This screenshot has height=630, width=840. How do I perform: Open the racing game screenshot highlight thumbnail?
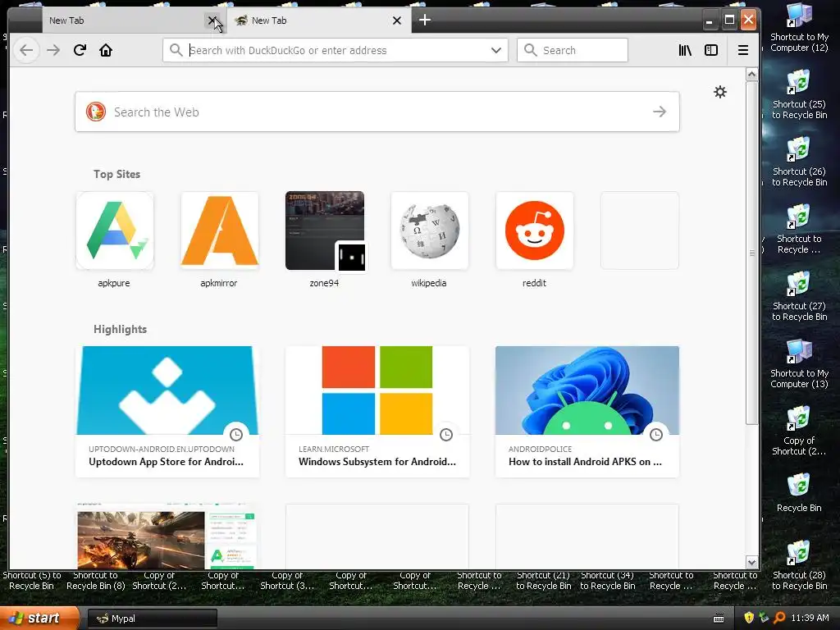click(167, 536)
